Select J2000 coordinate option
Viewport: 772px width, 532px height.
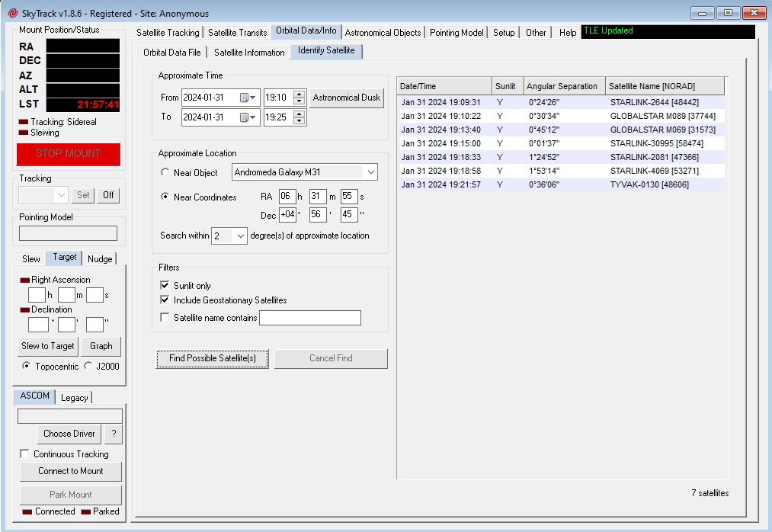click(88, 366)
